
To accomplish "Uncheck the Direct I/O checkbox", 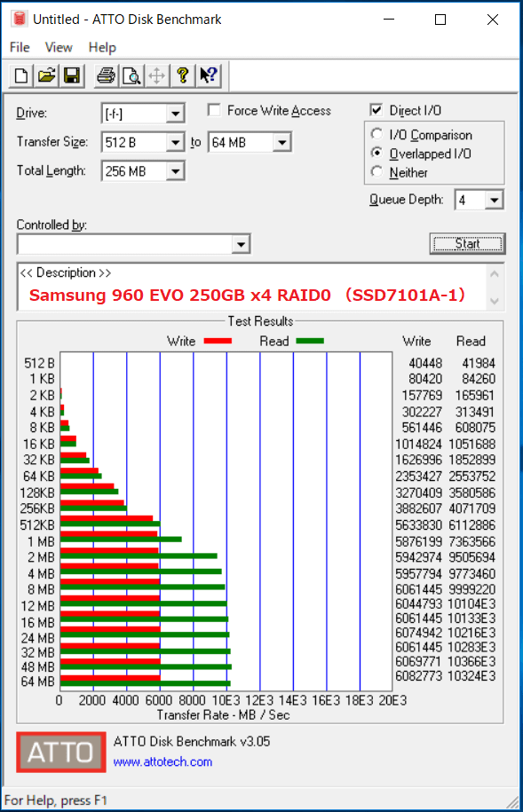I will coord(376,110).
